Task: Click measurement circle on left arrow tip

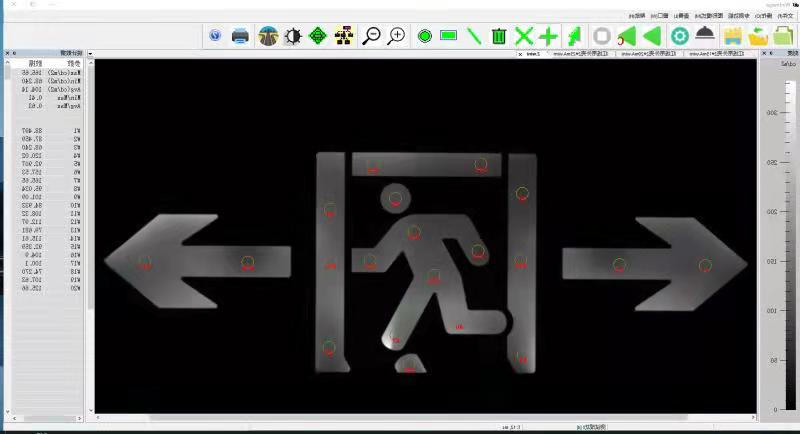Action: pos(145,264)
